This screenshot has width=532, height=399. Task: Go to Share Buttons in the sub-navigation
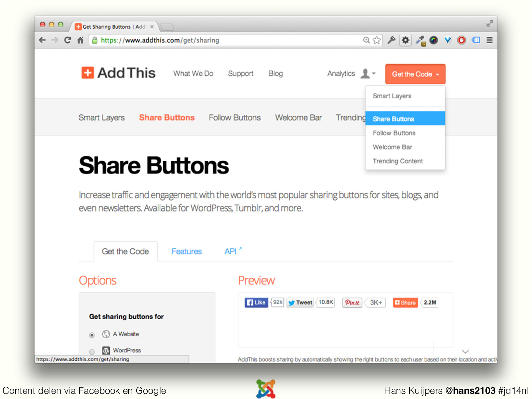click(167, 118)
